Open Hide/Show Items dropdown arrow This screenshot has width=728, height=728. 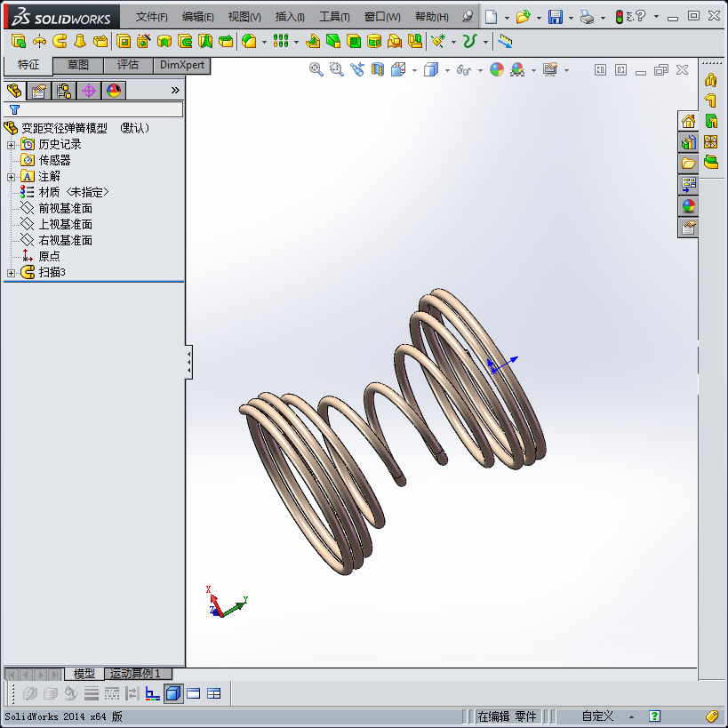pos(480,70)
